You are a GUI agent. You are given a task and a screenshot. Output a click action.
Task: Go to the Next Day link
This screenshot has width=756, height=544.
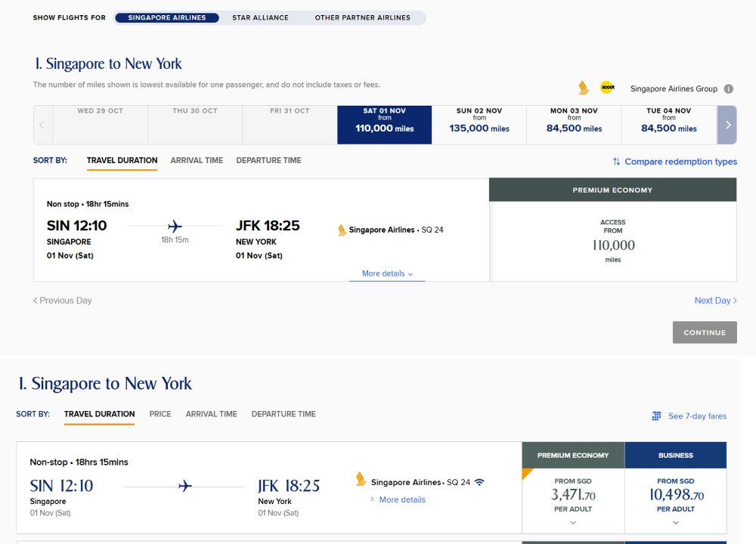(x=715, y=301)
